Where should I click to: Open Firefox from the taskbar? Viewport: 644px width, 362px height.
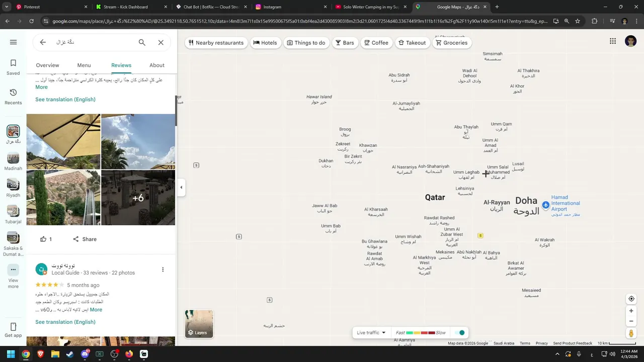point(129,354)
